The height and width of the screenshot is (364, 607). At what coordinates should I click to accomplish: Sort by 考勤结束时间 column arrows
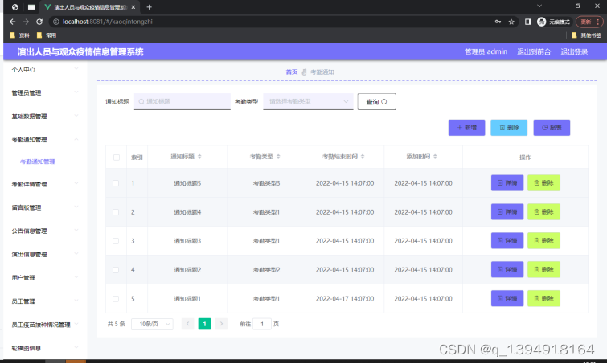(363, 157)
